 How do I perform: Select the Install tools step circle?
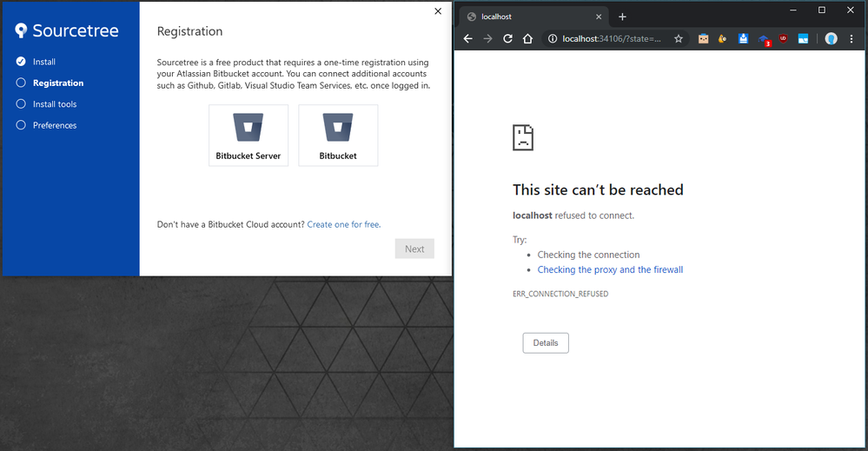21,103
